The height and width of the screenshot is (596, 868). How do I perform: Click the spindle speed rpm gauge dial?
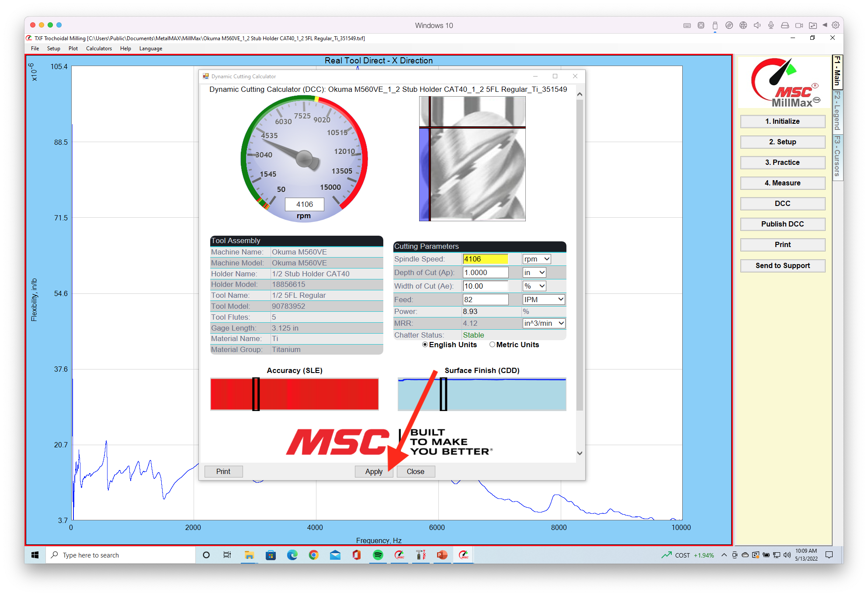pyautogui.click(x=304, y=159)
